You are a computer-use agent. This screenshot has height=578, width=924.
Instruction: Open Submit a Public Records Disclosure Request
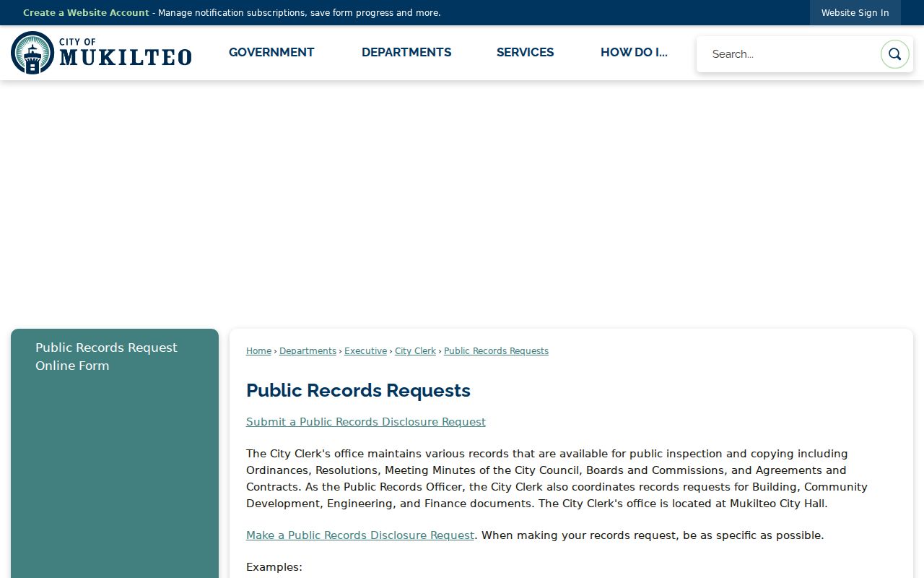click(x=366, y=422)
